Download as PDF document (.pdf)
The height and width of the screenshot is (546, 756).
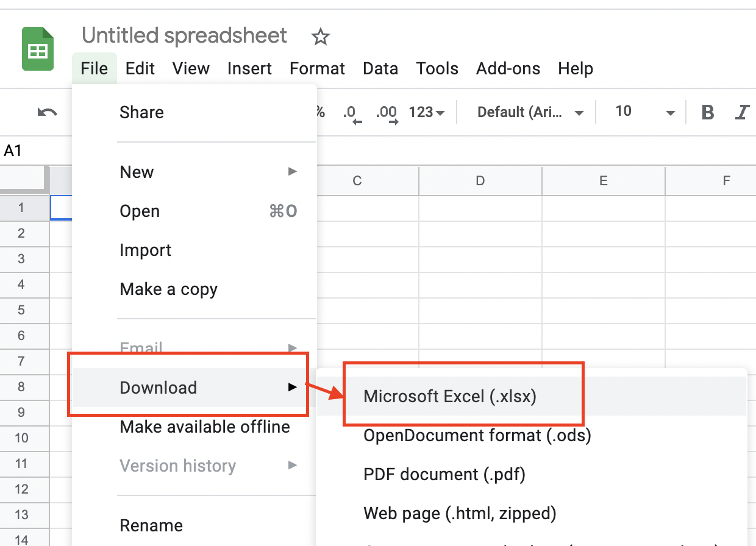(x=532, y=474)
